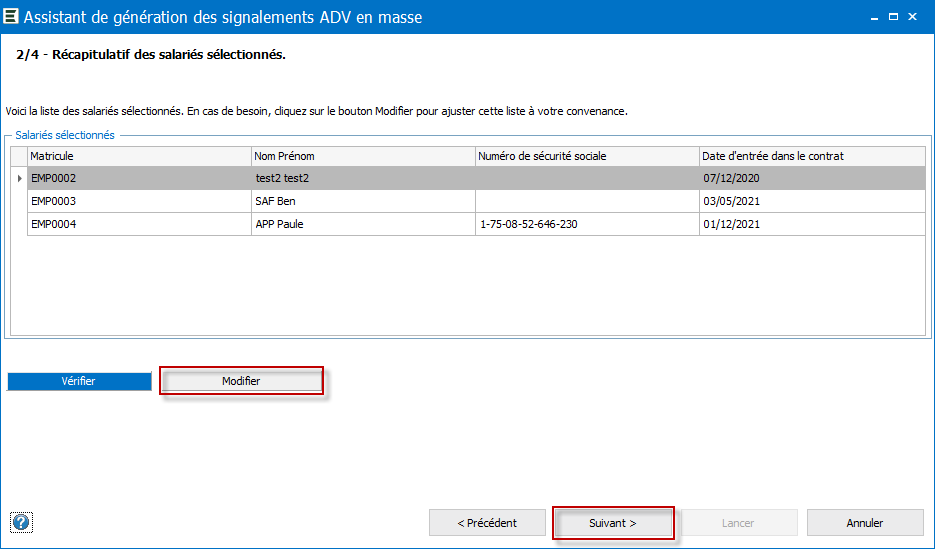Click the Modifier button
Image resolution: width=935 pixels, height=549 pixels.
click(x=242, y=381)
